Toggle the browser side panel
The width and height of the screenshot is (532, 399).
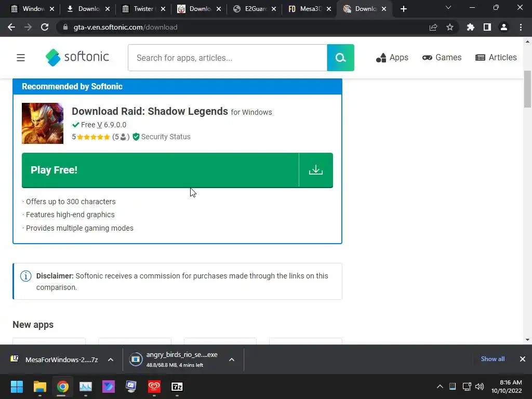tap(487, 27)
